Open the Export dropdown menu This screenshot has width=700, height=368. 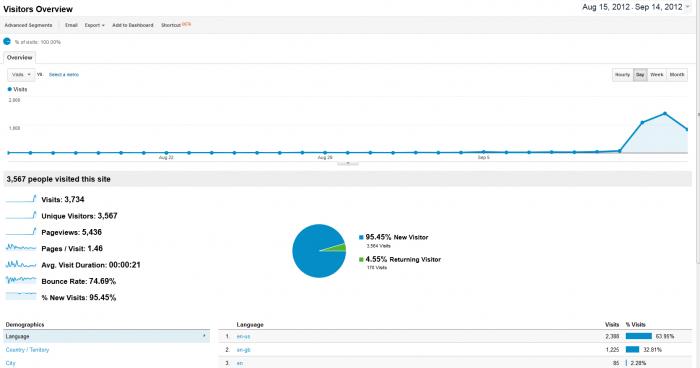94,25
